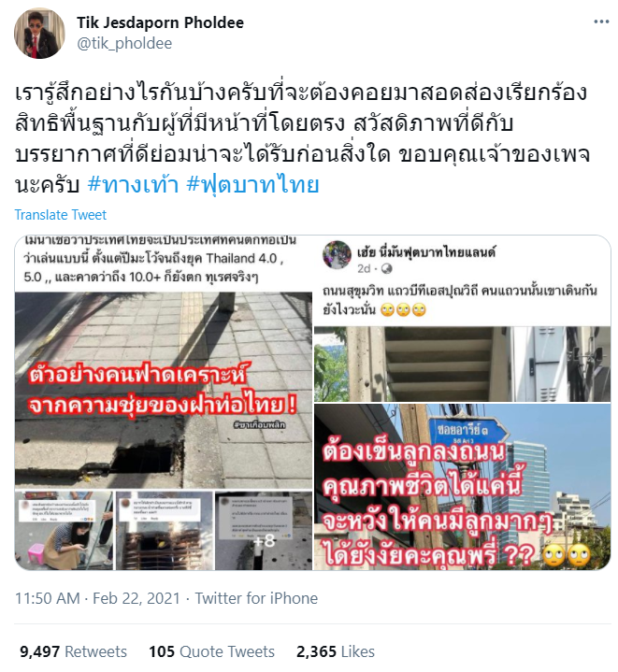View the 105 Quote Tweets list

[x=211, y=651]
